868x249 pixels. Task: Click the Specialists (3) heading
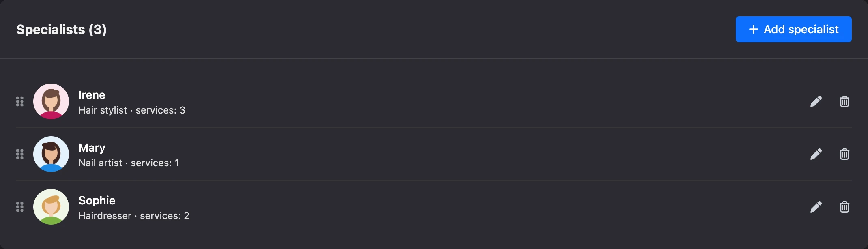tap(61, 30)
